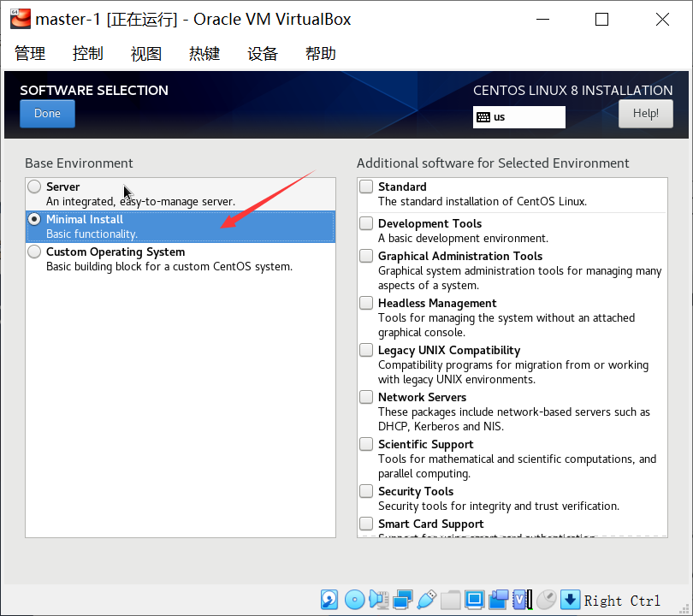
Task: Enable the Standard add-on checkbox
Action: [366, 187]
